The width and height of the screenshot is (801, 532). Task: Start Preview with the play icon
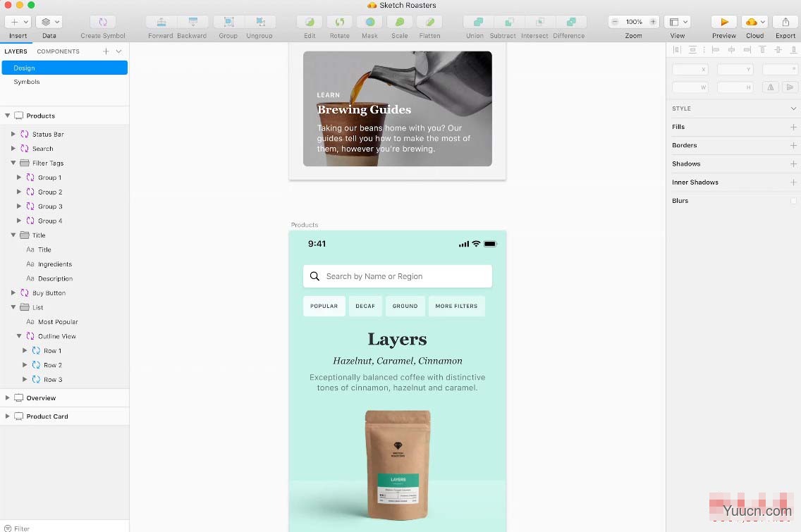(x=723, y=23)
